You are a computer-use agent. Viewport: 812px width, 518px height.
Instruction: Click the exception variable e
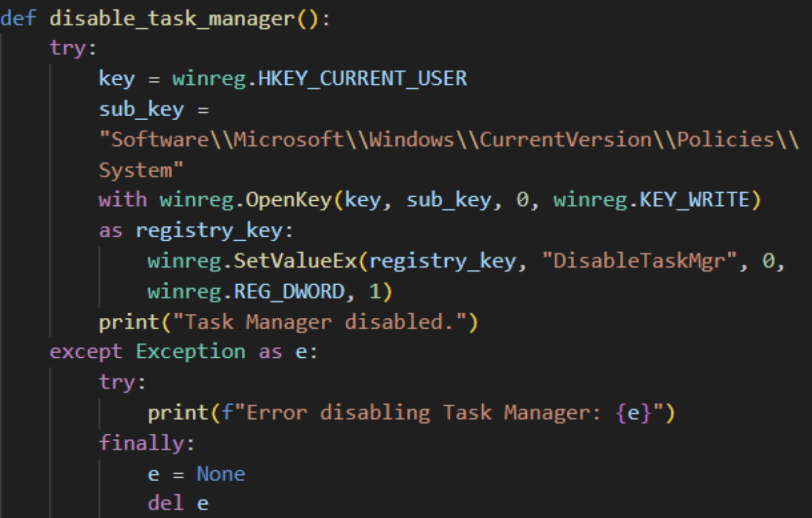coord(302,351)
